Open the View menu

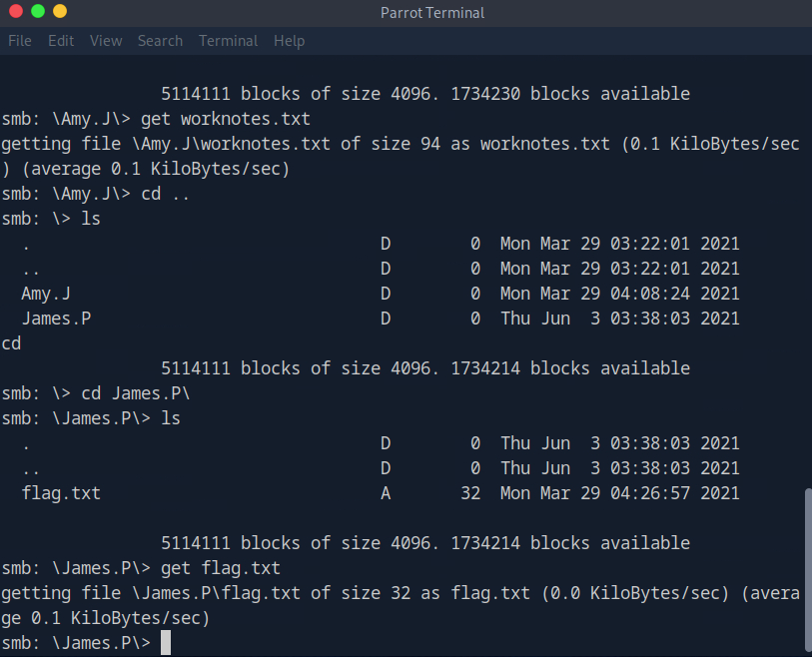point(106,41)
